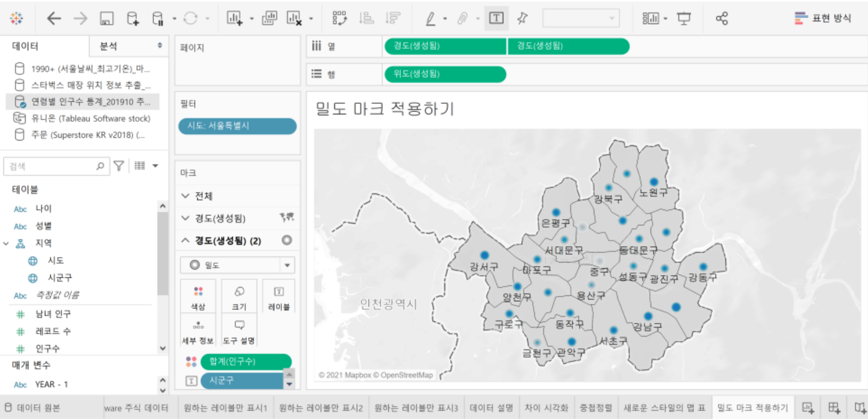
Task: Create a new worksheet from toolbar
Action: [235, 19]
